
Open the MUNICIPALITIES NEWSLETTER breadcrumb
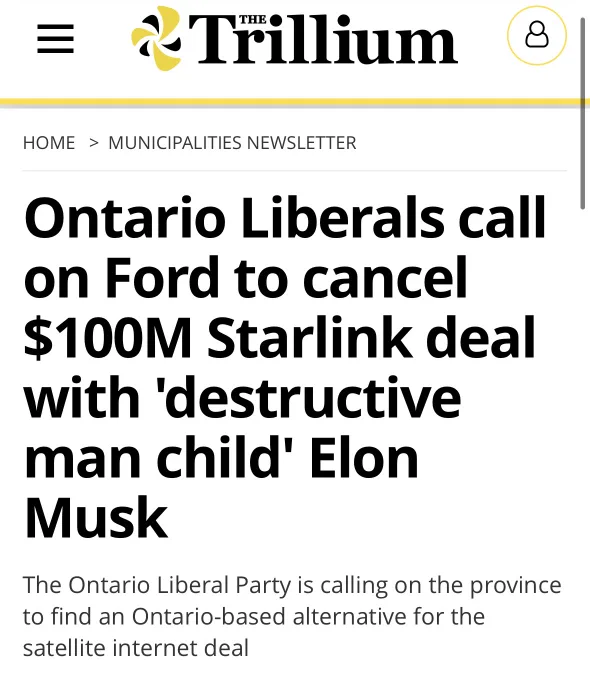[232, 143]
